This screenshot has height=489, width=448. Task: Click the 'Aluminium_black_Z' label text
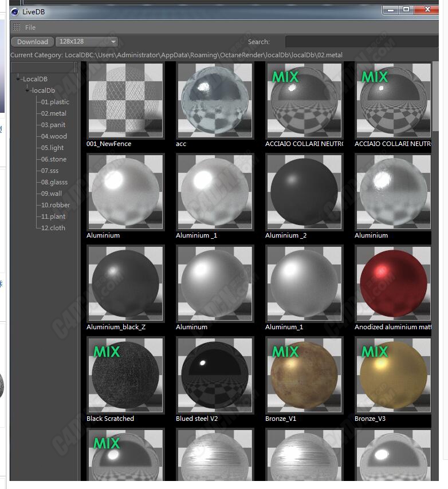tap(116, 327)
